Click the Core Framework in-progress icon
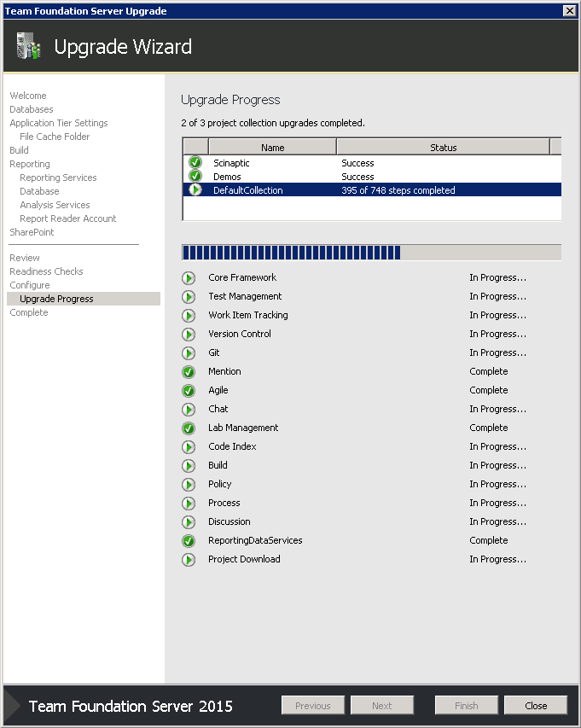The height and width of the screenshot is (728, 581). [x=189, y=278]
